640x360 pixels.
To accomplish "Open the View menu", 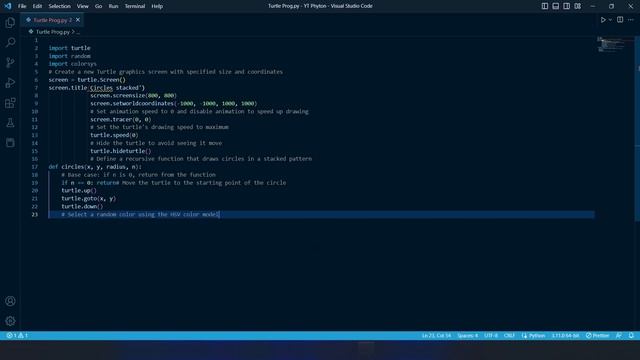I will pyautogui.click(x=82, y=6).
